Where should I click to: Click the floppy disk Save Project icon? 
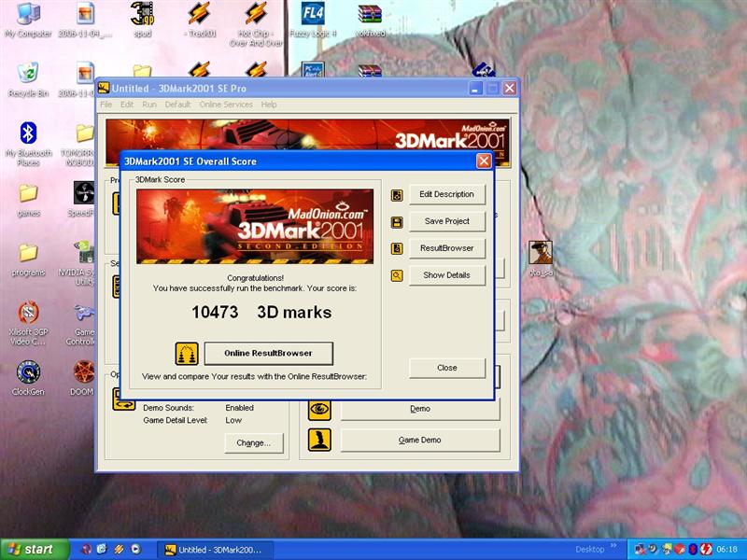[397, 222]
